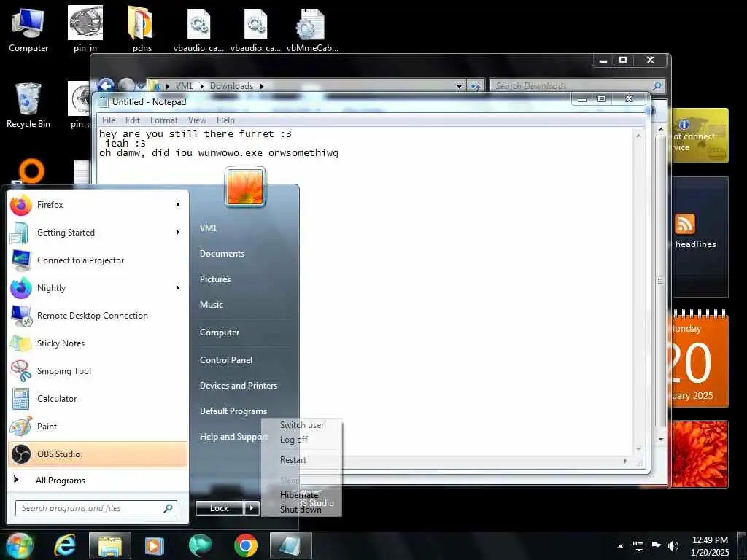Viewport: 747px width, 560px height.
Task: Open Notepad Format menu
Action: tap(164, 120)
